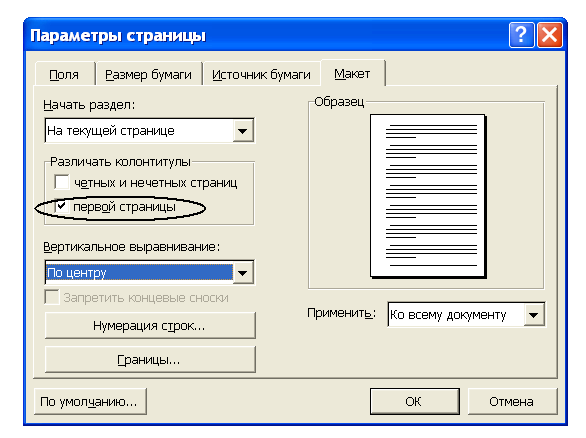This screenshot has width=586, height=438.
Task: Select the Источник бумаги tab
Action: [x=261, y=74]
